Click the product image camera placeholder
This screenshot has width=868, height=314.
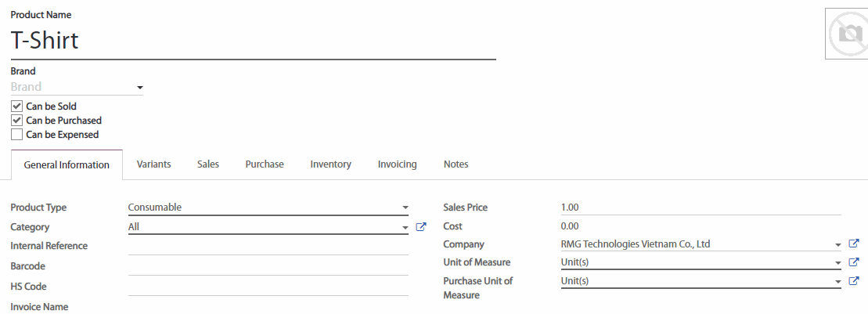[x=848, y=34]
